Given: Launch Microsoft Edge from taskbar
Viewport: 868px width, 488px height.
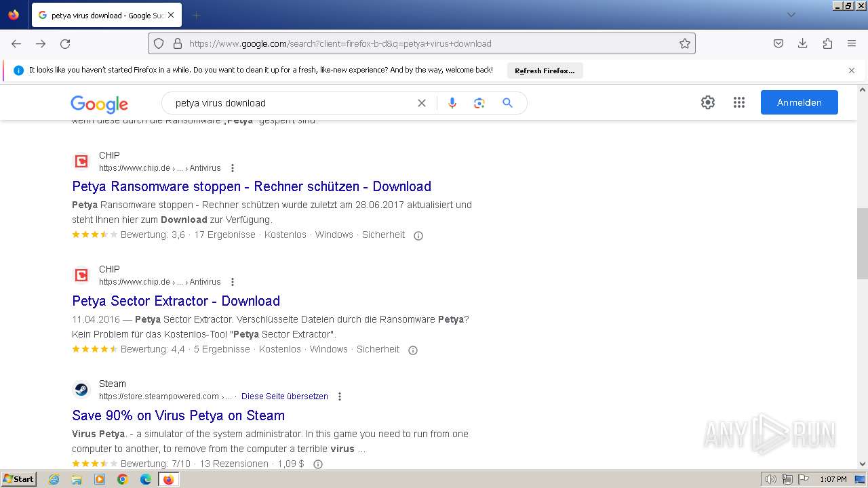Looking at the screenshot, I should point(146,479).
